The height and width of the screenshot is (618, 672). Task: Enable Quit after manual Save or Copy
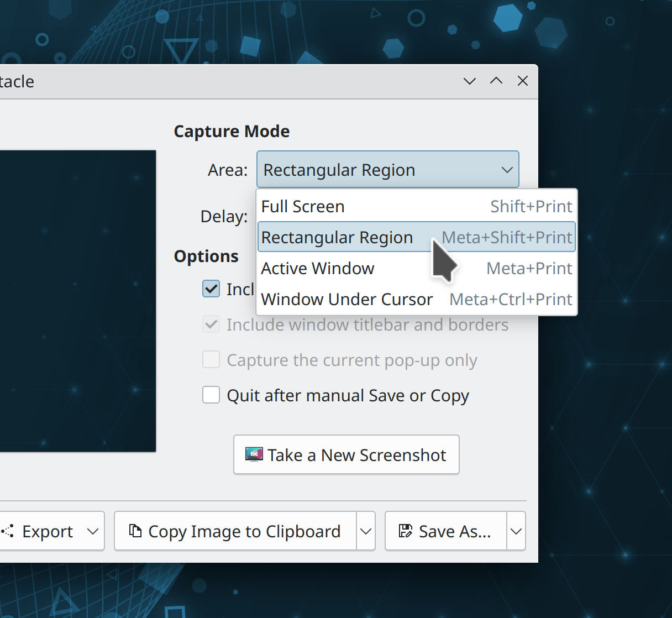[211, 395]
